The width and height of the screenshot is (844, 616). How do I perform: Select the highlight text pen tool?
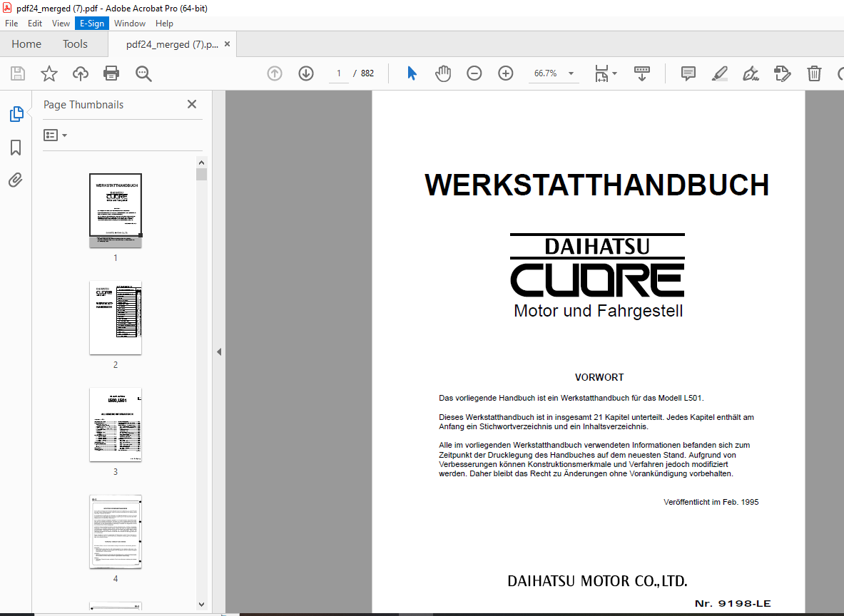pos(719,73)
